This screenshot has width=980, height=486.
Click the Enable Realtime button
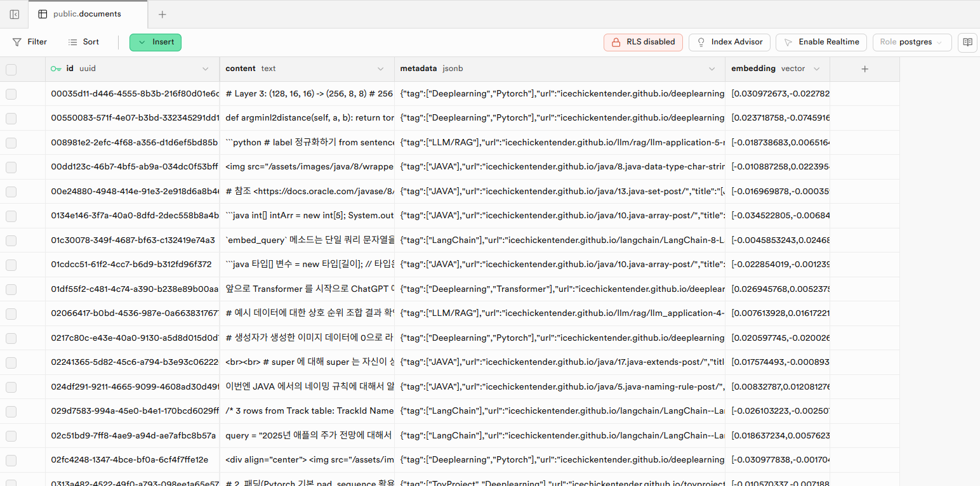click(821, 43)
